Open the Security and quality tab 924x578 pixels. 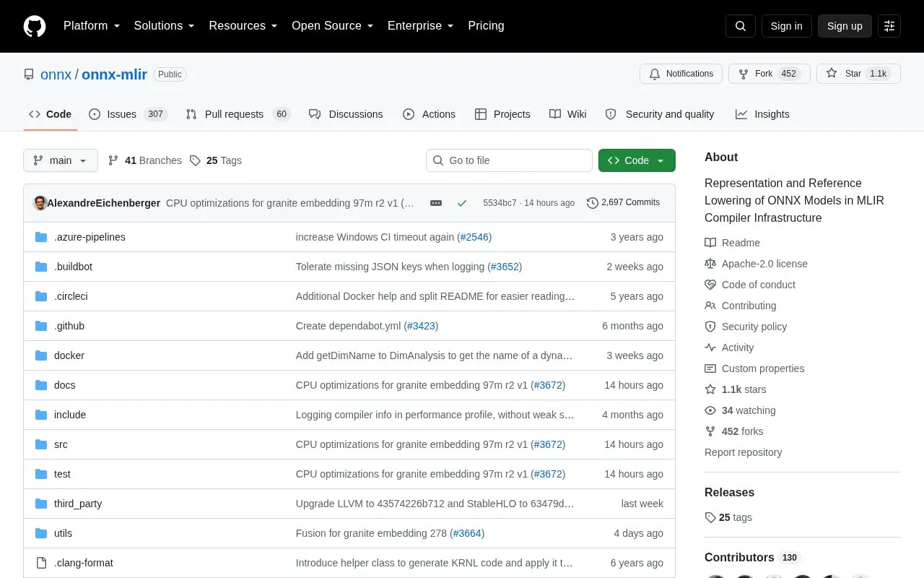(660, 114)
